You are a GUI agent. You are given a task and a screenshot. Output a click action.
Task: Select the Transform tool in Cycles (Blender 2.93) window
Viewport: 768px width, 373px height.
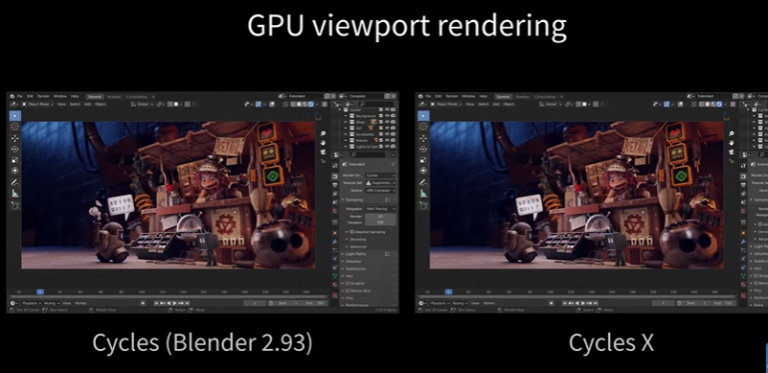click(x=15, y=170)
